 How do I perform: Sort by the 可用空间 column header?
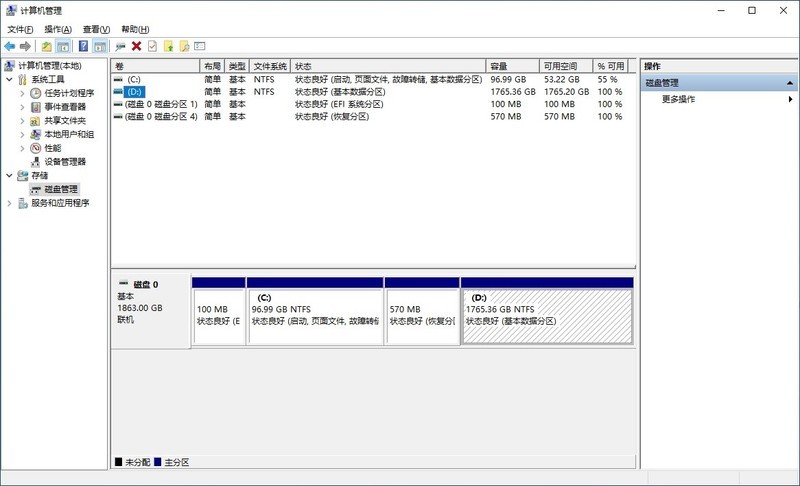pyautogui.click(x=566, y=66)
